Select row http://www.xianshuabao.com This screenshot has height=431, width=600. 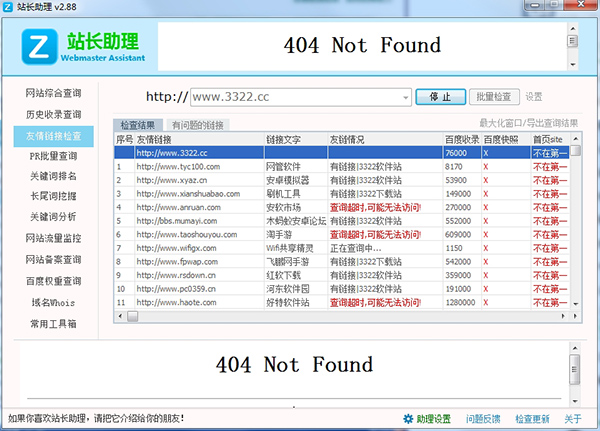coord(342,194)
